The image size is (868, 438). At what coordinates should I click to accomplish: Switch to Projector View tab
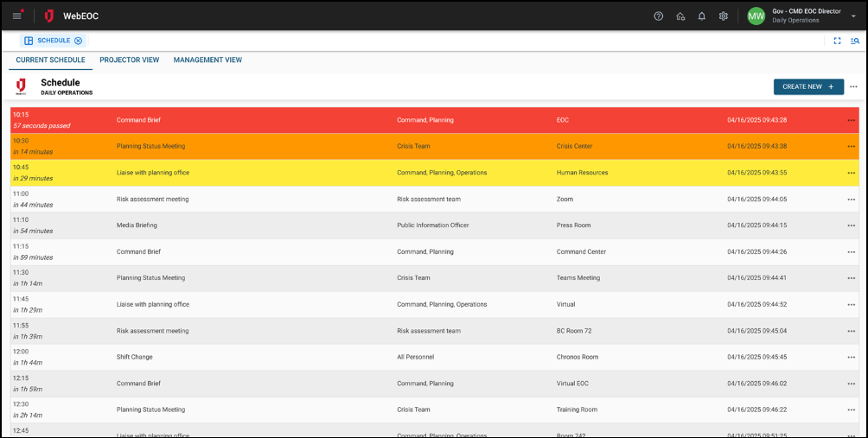click(129, 60)
